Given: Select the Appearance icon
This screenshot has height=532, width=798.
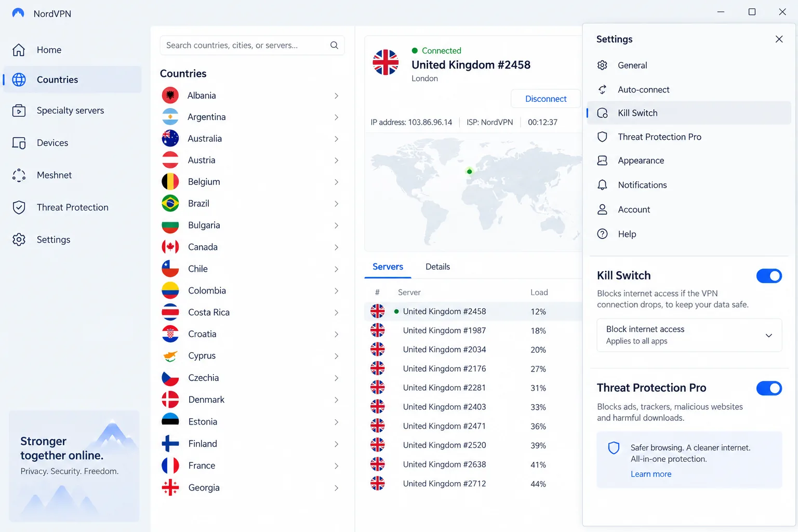Looking at the screenshot, I should click(x=602, y=161).
